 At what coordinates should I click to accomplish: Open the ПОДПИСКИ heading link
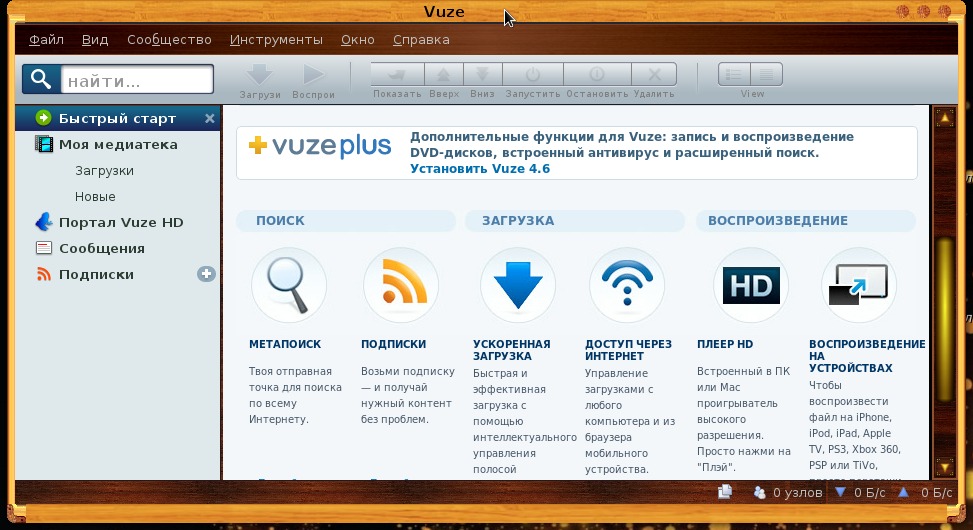point(393,344)
